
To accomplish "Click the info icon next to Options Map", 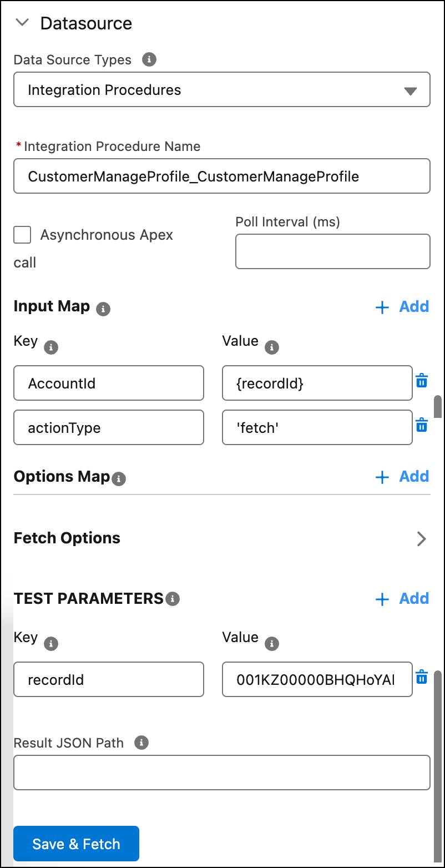I will pos(118,478).
